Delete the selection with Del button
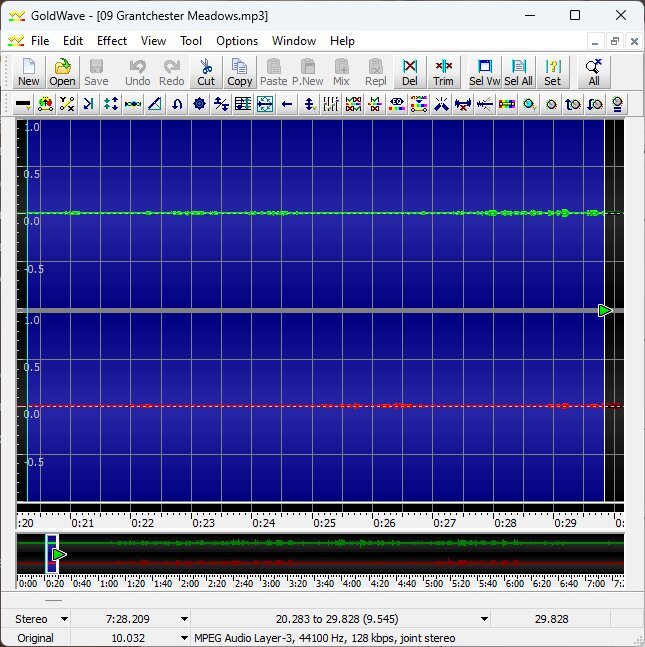 410,73
